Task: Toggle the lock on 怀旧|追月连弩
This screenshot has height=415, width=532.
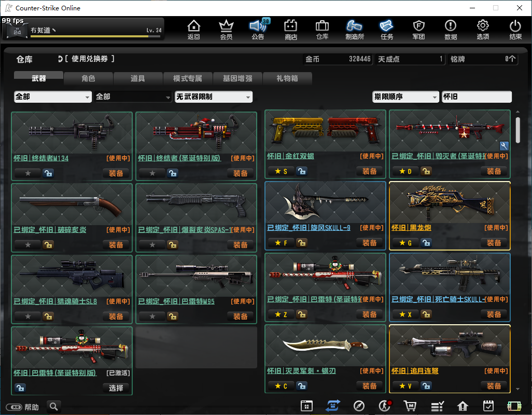Action: pyautogui.click(x=426, y=386)
